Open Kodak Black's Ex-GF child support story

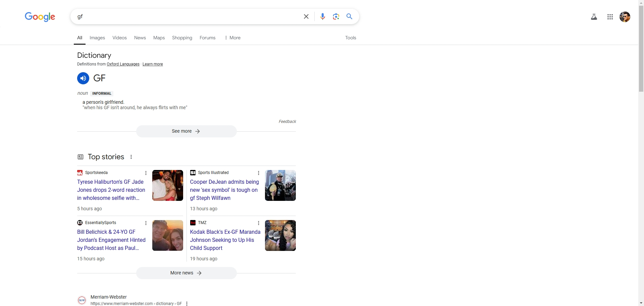pyautogui.click(x=225, y=240)
